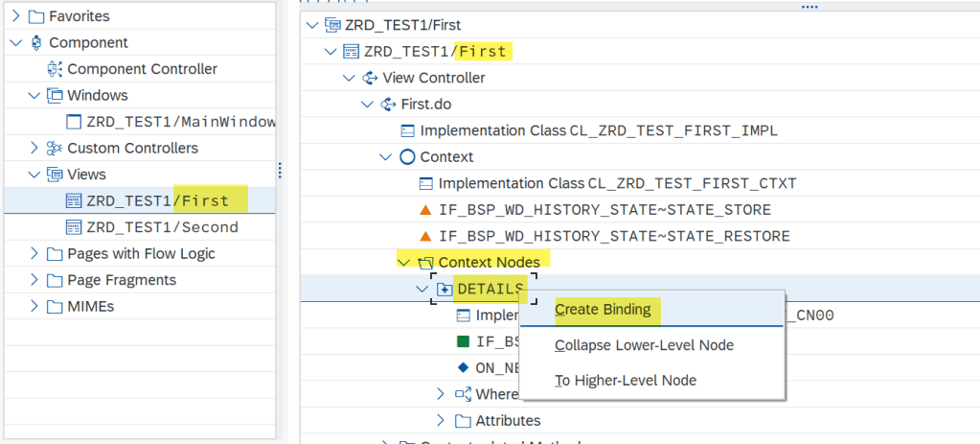Expand the Attributes folder

pyautogui.click(x=441, y=420)
